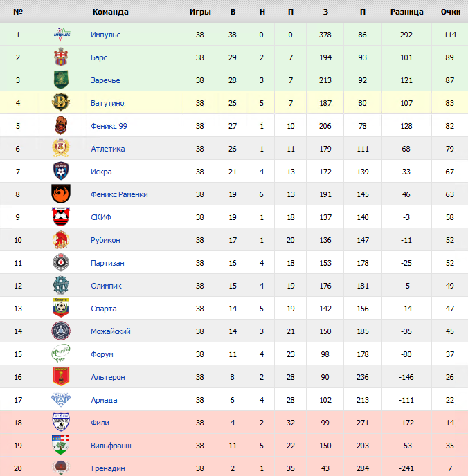468x476 pixels.
Task: Click the Альтерон red shield logo
Action: [61, 376]
